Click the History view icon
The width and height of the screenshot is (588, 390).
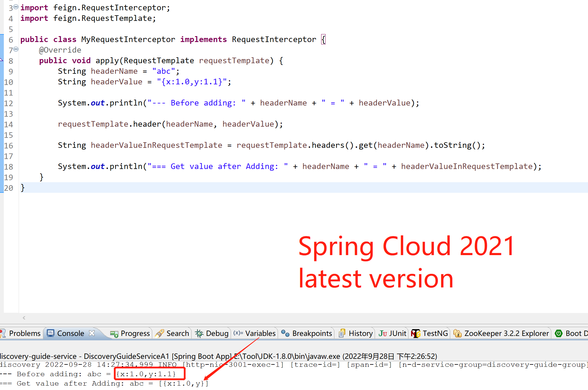point(342,333)
